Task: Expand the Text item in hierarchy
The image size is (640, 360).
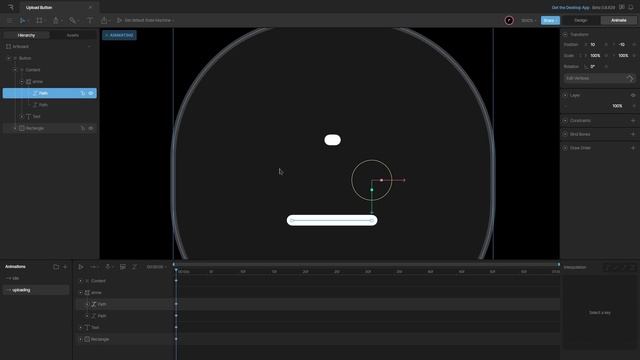Action: click(x=22, y=117)
